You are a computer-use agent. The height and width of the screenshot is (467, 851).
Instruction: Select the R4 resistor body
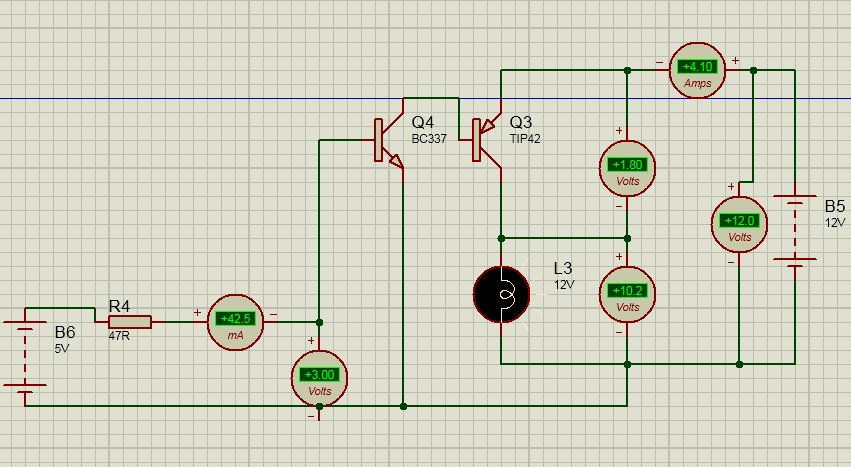pyautogui.click(x=130, y=321)
